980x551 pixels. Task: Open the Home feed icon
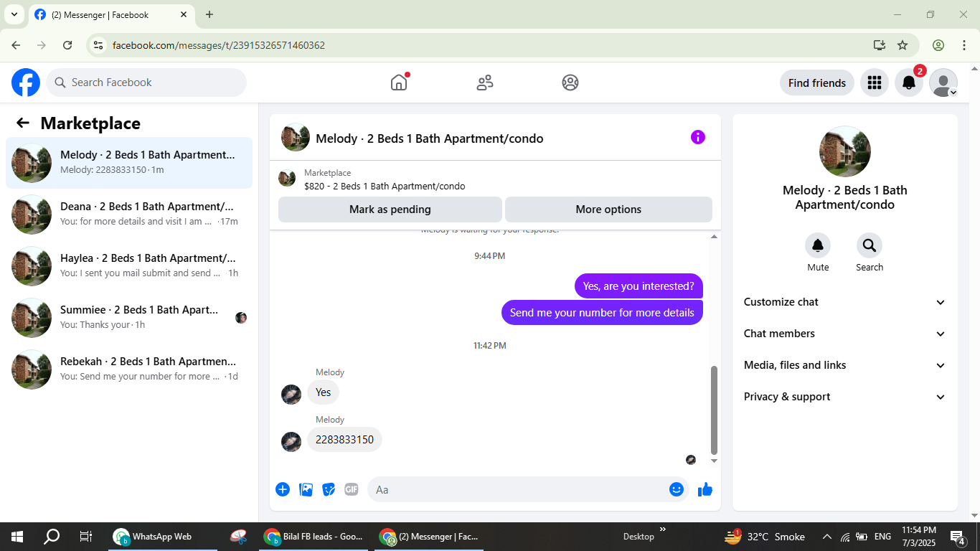pyautogui.click(x=399, y=83)
